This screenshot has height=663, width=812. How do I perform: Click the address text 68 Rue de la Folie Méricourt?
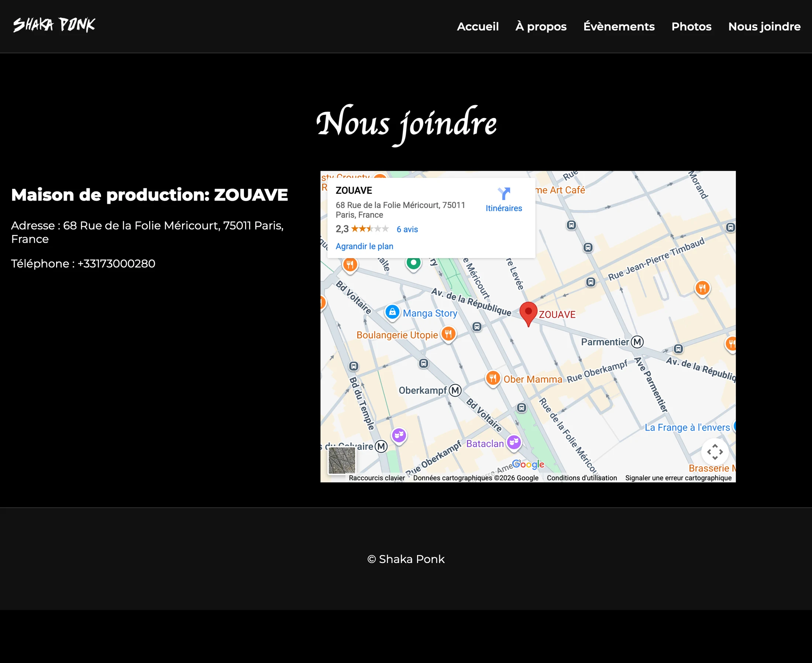click(141, 225)
